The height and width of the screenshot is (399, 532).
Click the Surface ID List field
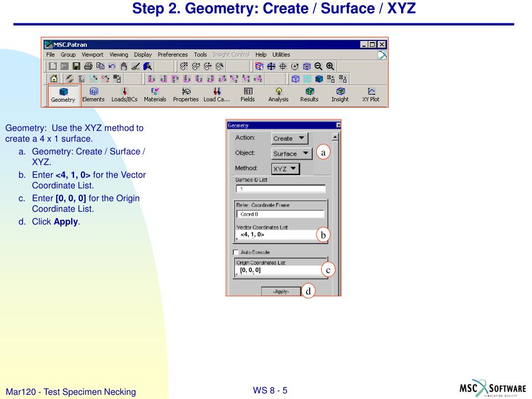click(x=281, y=189)
